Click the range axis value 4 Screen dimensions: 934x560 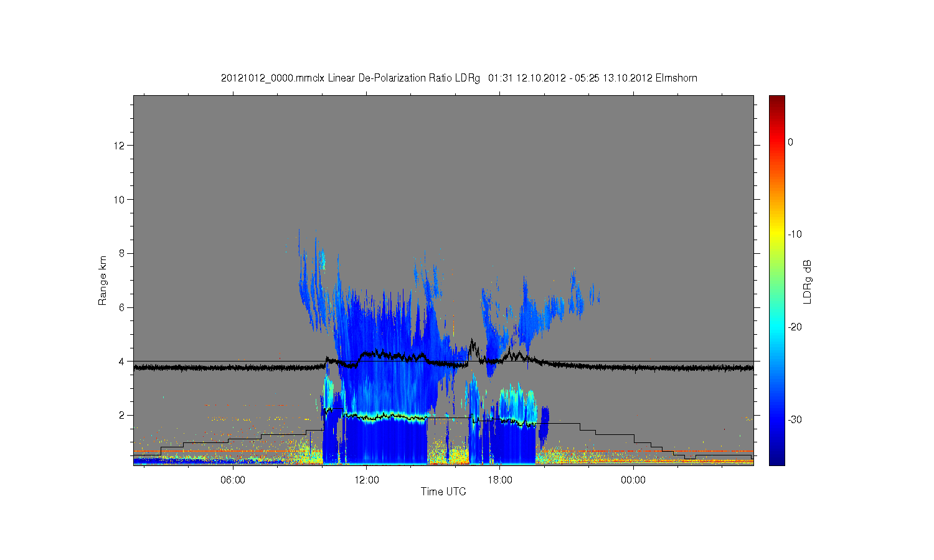tap(122, 361)
